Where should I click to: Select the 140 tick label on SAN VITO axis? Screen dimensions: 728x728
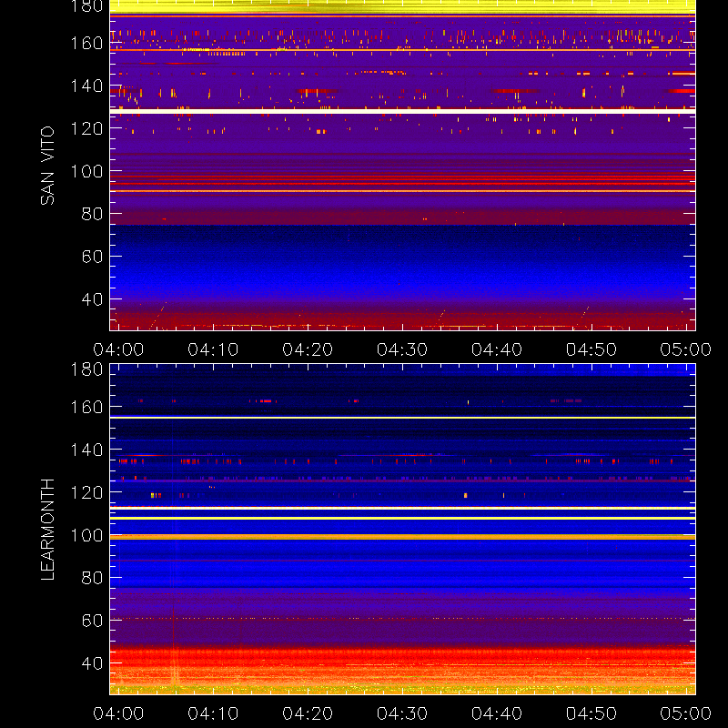[86, 86]
